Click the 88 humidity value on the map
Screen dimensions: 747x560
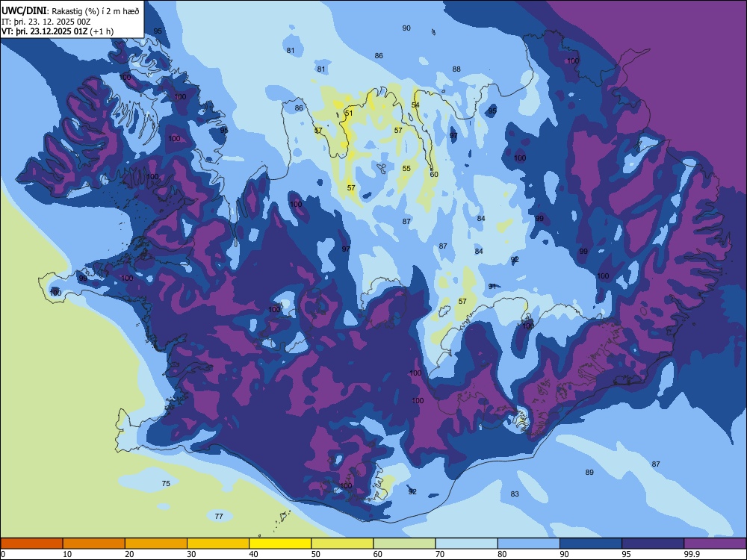(x=456, y=69)
